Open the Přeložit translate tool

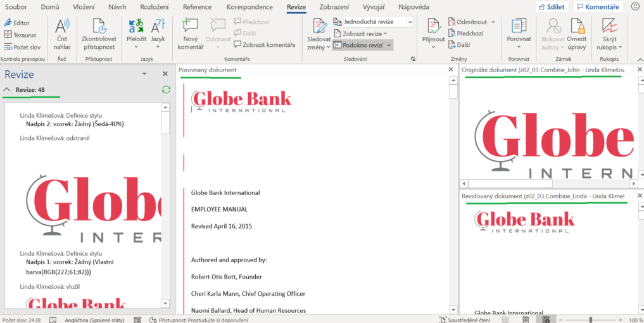tap(136, 35)
